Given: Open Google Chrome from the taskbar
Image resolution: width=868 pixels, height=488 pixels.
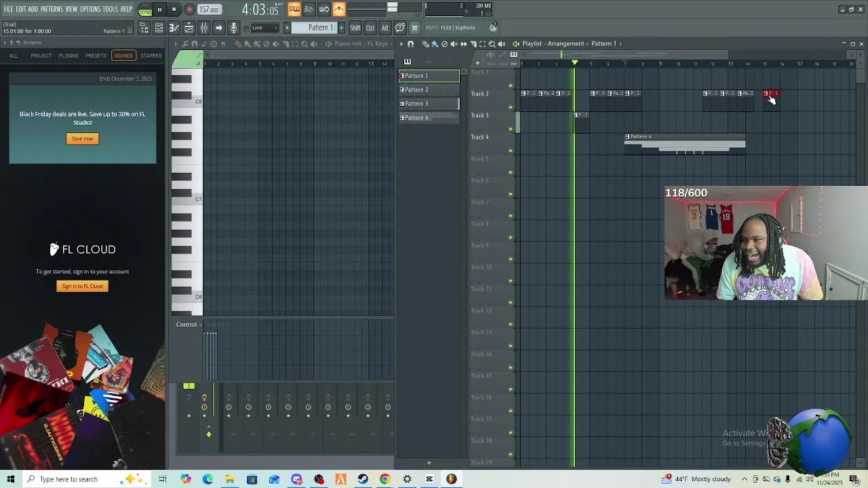Looking at the screenshot, I should pyautogui.click(x=384, y=479).
